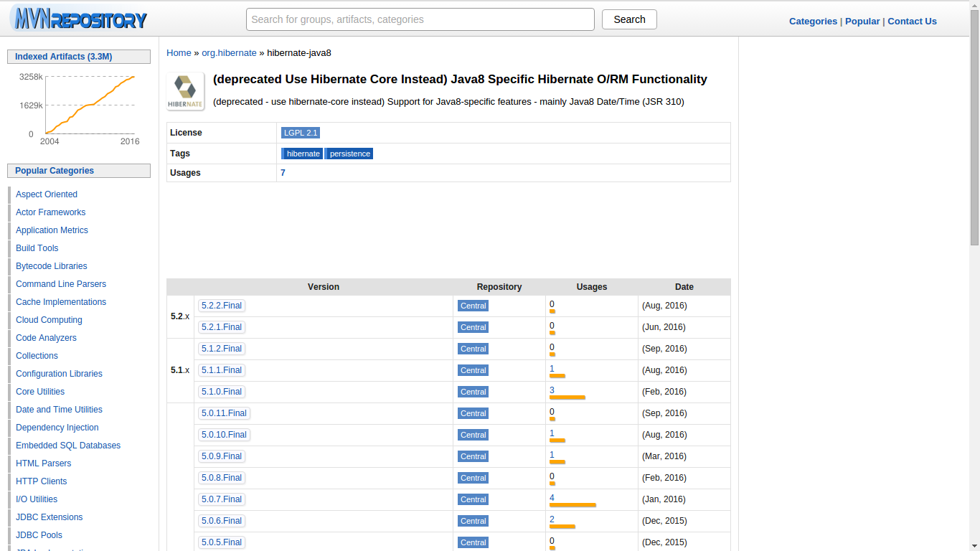Click the Central badge for 5.1.0.Final
This screenshot has width=980, height=551.
point(473,392)
